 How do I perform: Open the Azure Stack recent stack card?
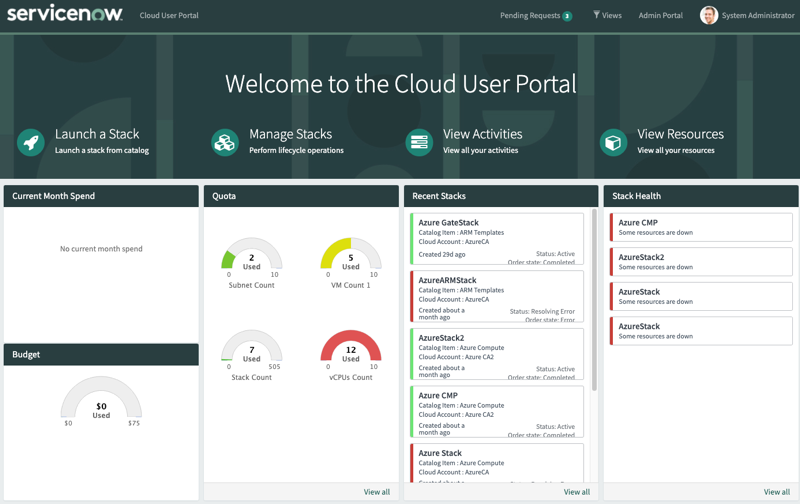(497, 463)
